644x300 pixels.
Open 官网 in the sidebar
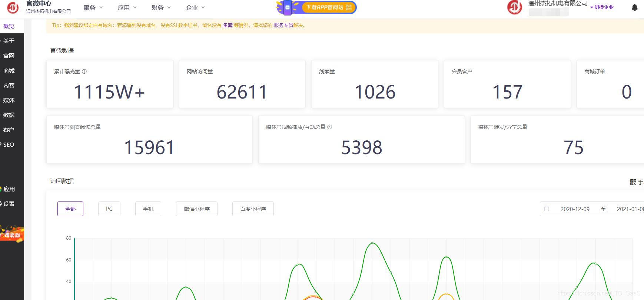pyautogui.click(x=12, y=56)
